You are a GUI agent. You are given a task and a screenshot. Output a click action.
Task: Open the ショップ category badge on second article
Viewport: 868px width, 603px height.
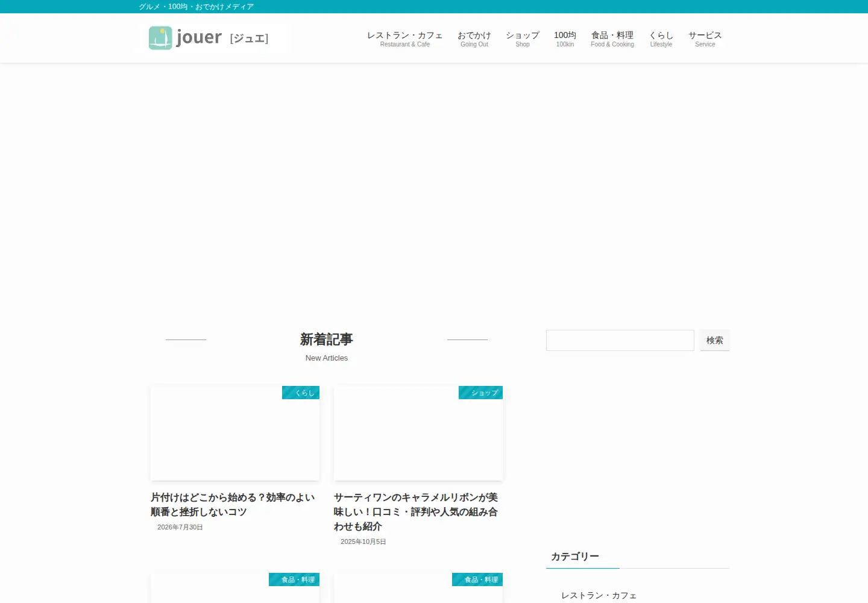(x=480, y=393)
